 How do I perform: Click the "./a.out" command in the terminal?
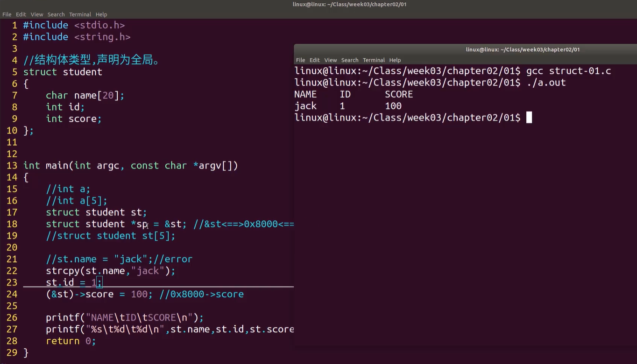(x=546, y=83)
